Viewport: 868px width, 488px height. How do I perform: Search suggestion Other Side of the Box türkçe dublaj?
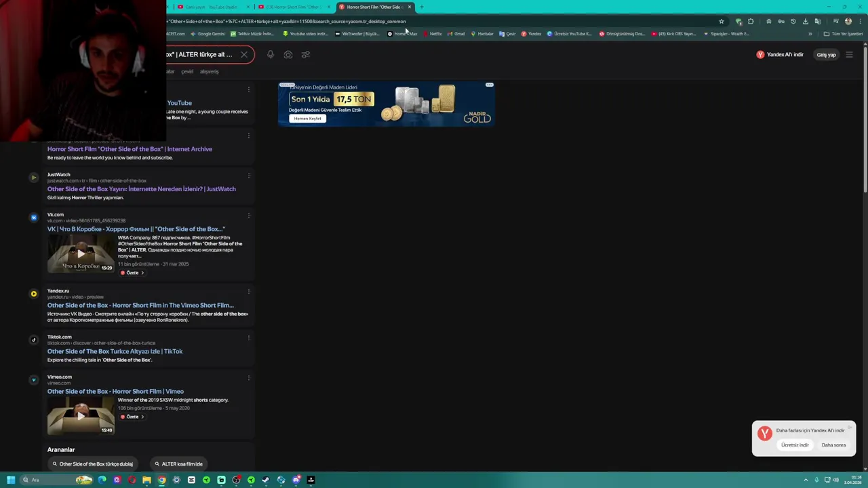click(93, 464)
